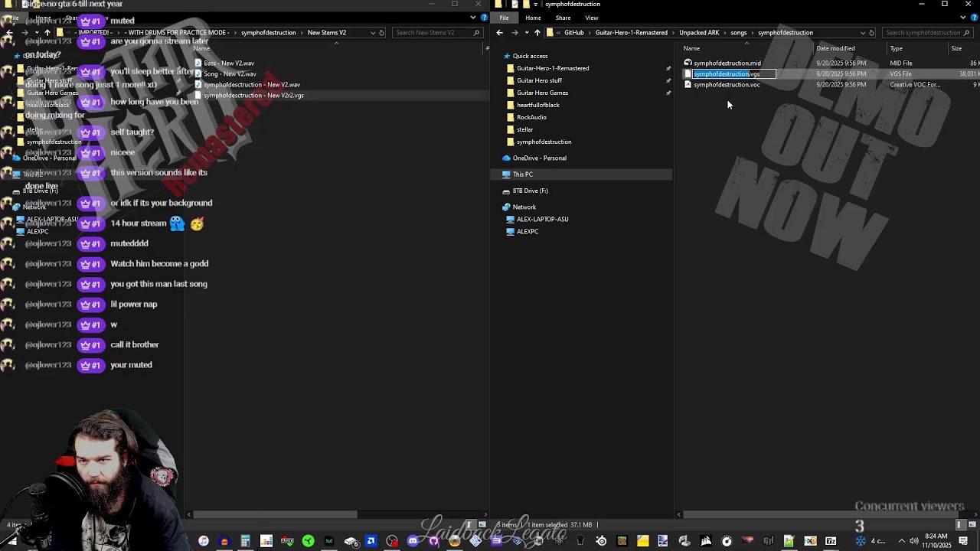Viewport: 980px width, 551px height.
Task: Jump to Unpacked ARK in the breadcrumb path
Action: click(699, 33)
